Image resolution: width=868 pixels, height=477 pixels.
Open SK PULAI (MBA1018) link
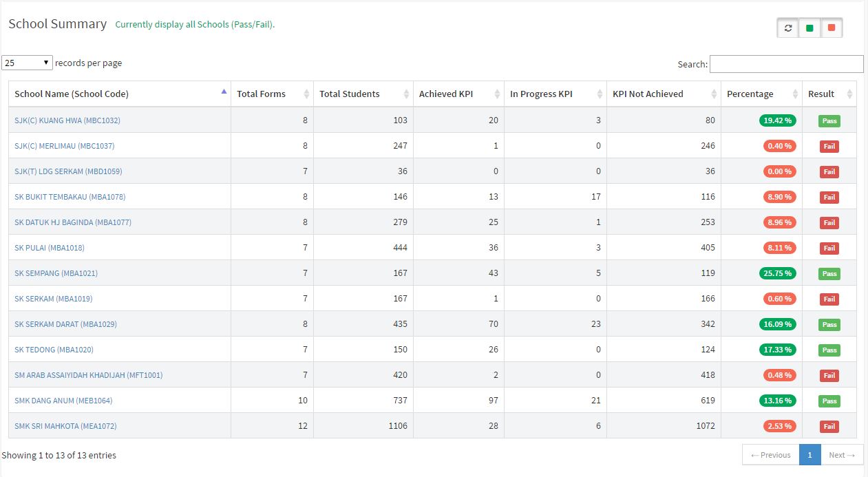pos(50,248)
